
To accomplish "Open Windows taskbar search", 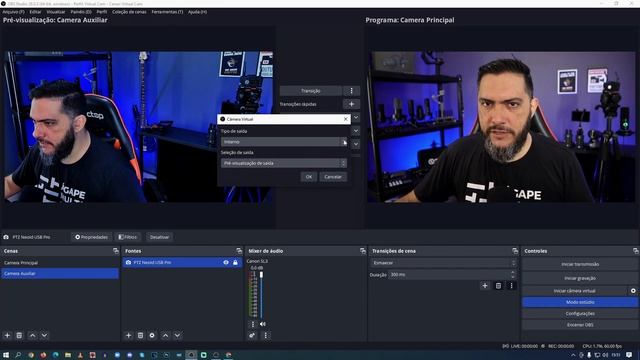I will (18, 355).
